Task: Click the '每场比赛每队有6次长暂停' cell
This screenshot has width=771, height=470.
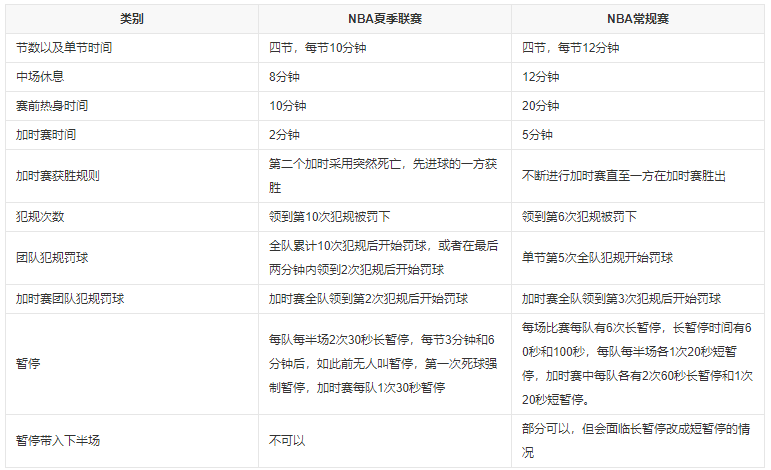Action: coord(637,364)
